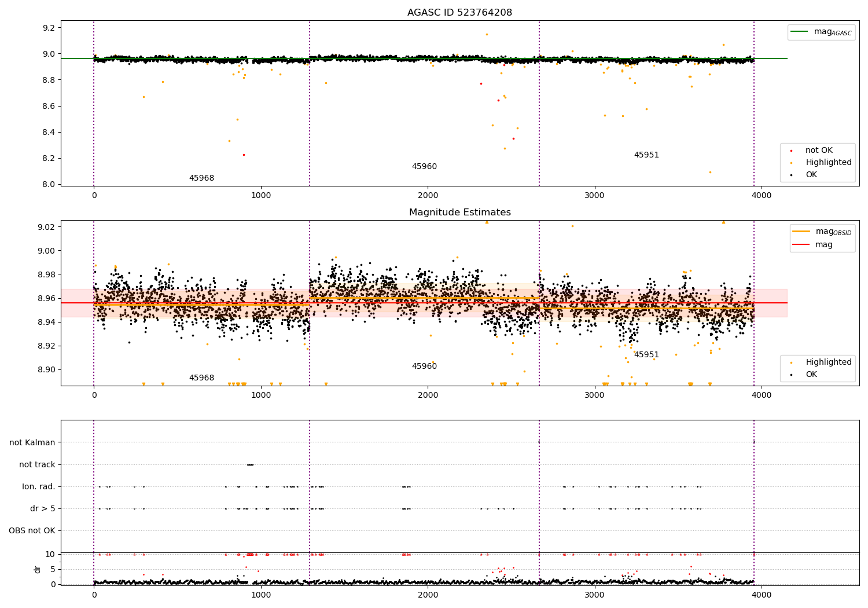Click the 8.90 y-axis tick in the middle plot

(46, 369)
